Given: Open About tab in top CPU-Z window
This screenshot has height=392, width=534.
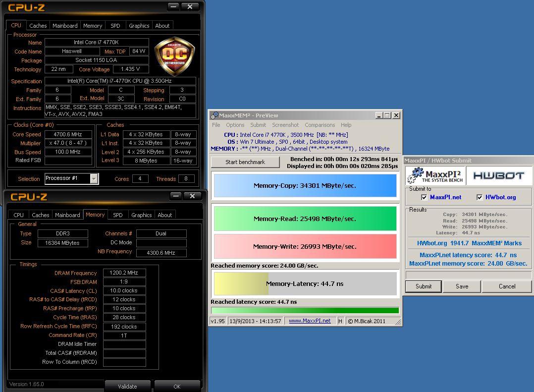Looking at the screenshot, I should coord(162,26).
